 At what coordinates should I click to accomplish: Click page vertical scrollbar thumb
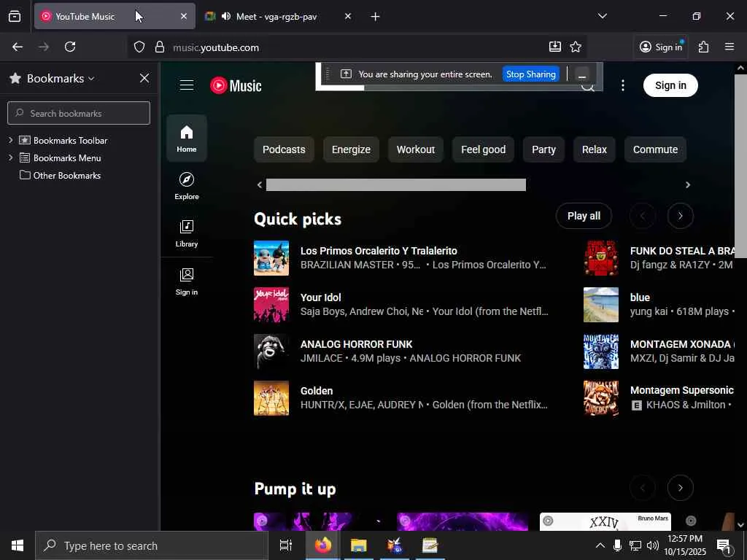(x=740, y=166)
